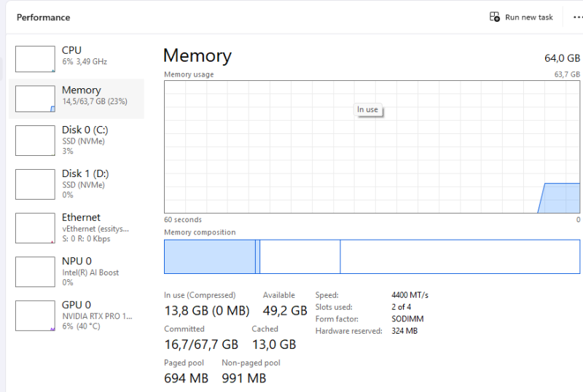583x392 pixels.
Task: Select the Memory mini graph thumbnail
Action: 35,99
